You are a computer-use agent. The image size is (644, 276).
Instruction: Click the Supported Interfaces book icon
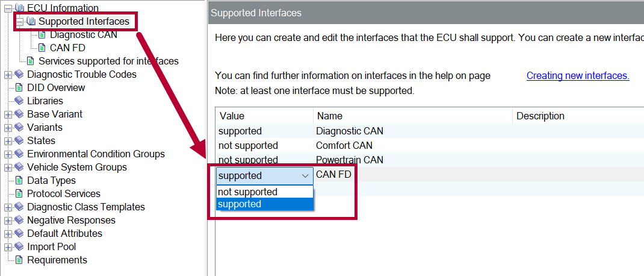click(31, 22)
